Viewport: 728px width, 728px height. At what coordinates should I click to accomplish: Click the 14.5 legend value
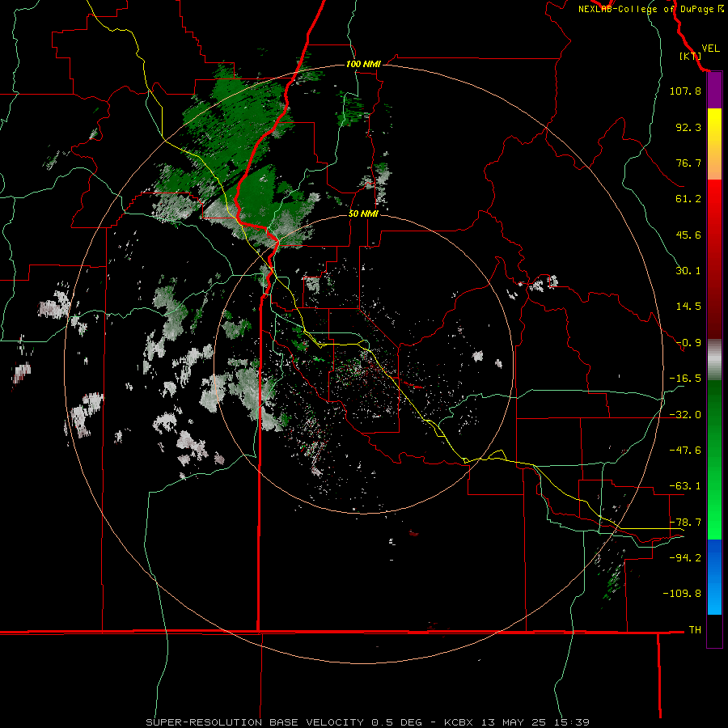tap(688, 307)
